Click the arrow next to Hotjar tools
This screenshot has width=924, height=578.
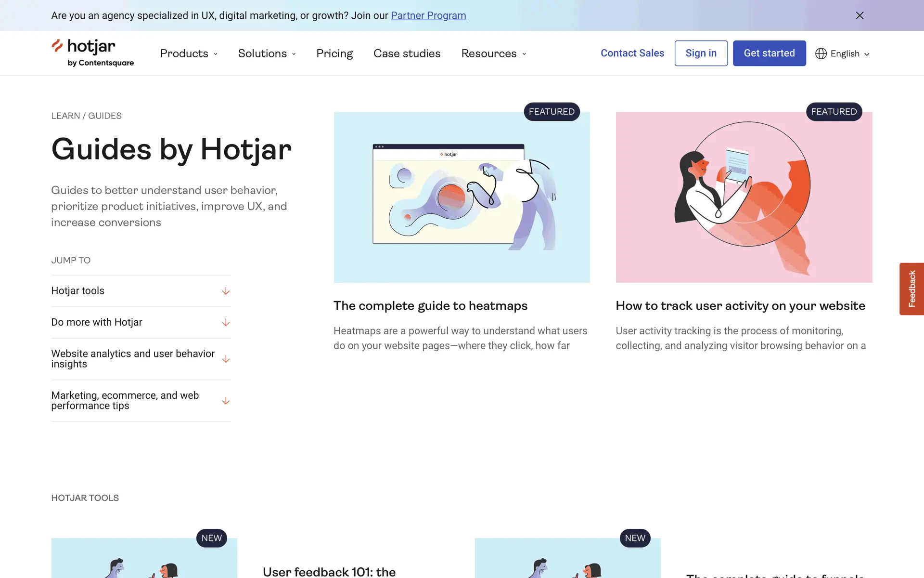(226, 291)
